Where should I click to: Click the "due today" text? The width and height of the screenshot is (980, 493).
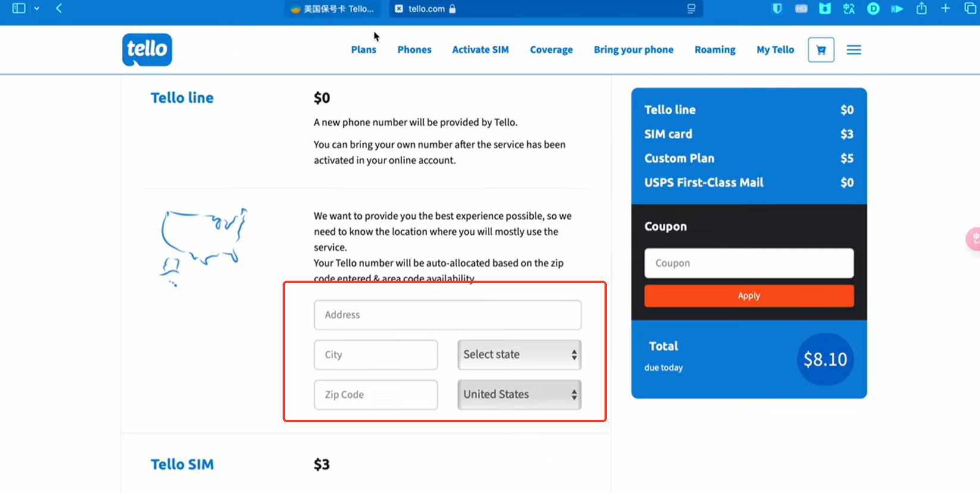click(x=663, y=368)
